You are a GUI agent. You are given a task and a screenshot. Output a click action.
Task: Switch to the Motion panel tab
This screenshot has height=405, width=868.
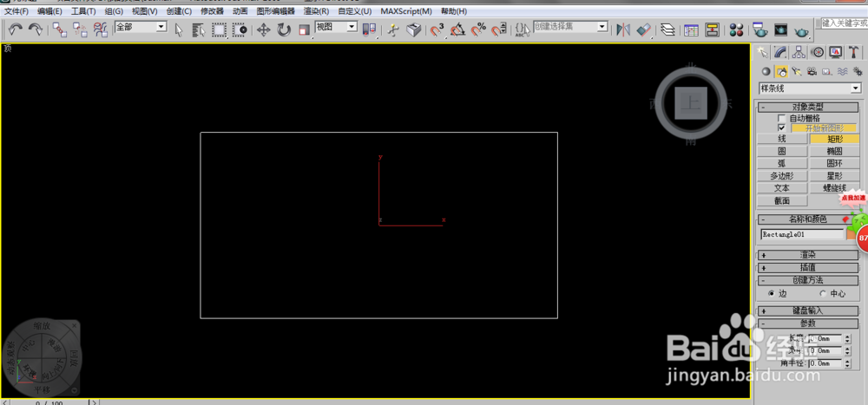pos(817,52)
